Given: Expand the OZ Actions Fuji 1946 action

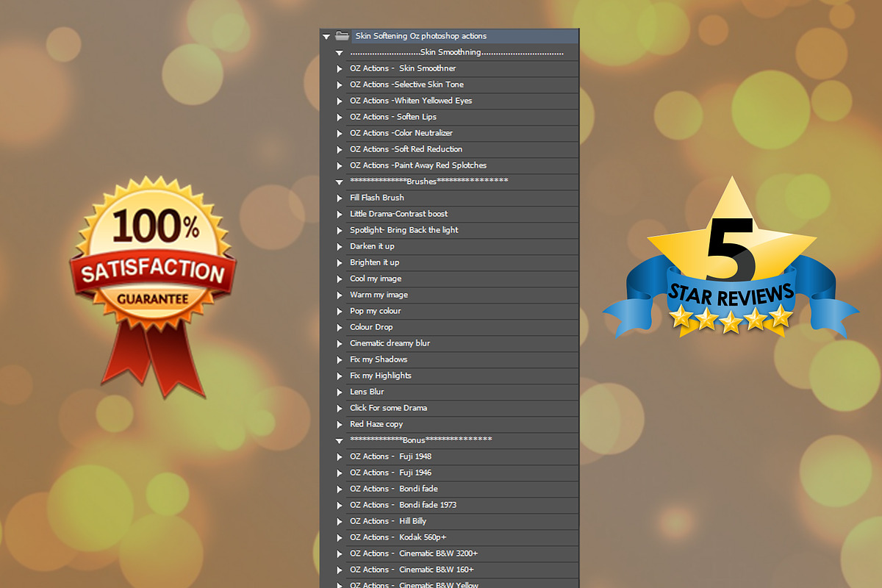Looking at the screenshot, I should tap(340, 473).
